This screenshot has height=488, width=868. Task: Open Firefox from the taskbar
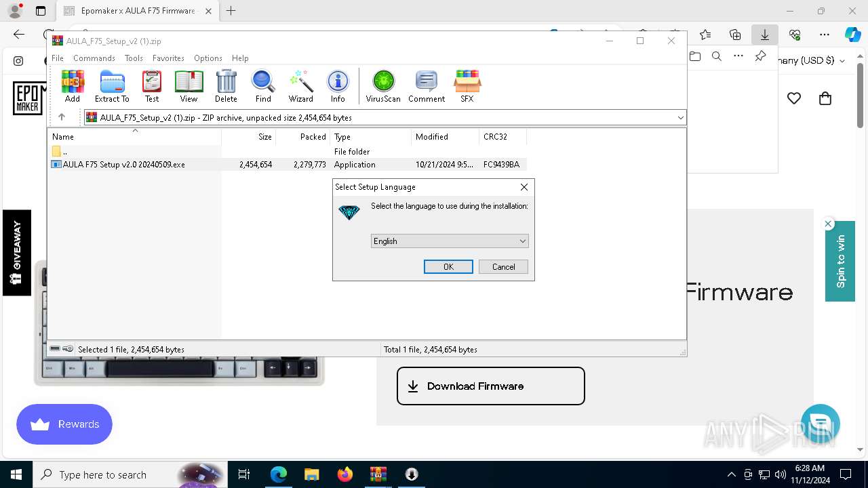tap(345, 474)
